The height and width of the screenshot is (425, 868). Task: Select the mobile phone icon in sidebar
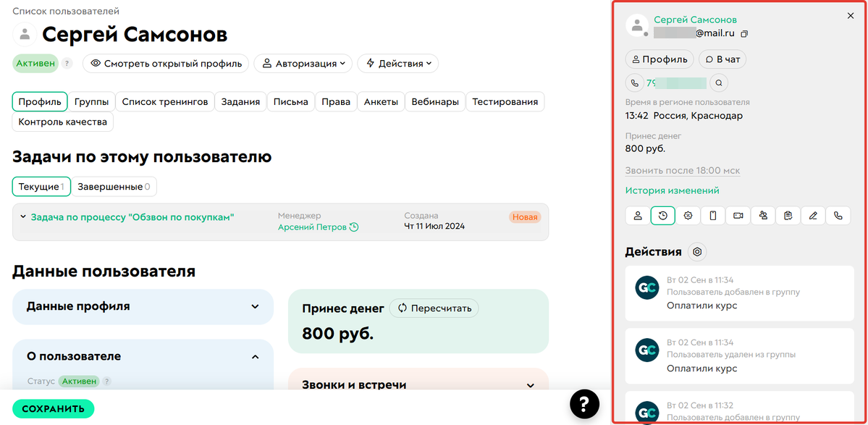tap(712, 215)
